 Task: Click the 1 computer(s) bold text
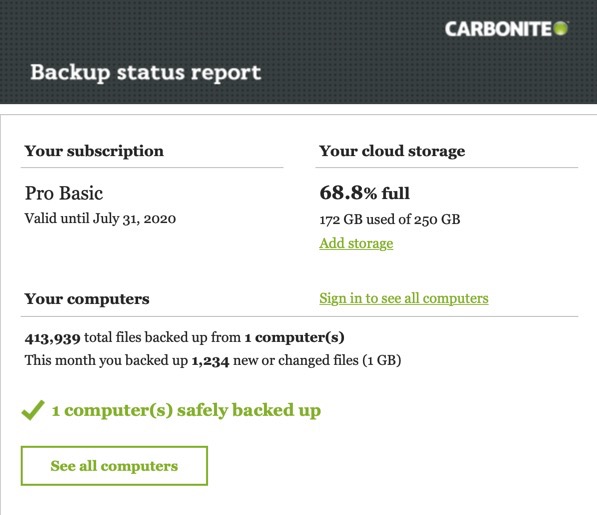tap(294, 338)
